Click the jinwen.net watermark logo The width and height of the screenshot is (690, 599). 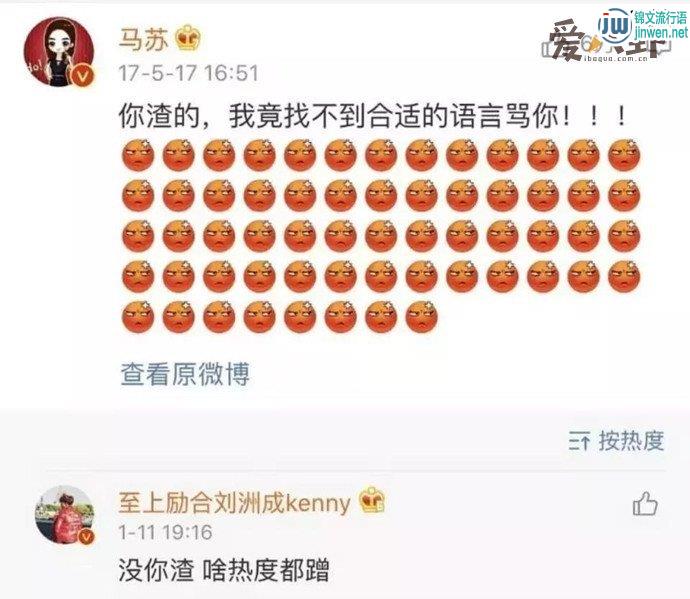coord(644,26)
